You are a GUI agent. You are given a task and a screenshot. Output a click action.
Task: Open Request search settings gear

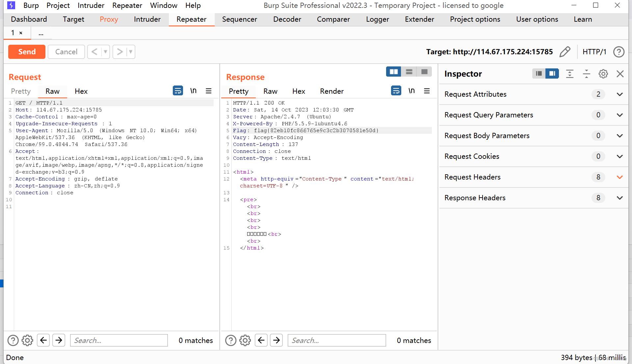(27, 340)
